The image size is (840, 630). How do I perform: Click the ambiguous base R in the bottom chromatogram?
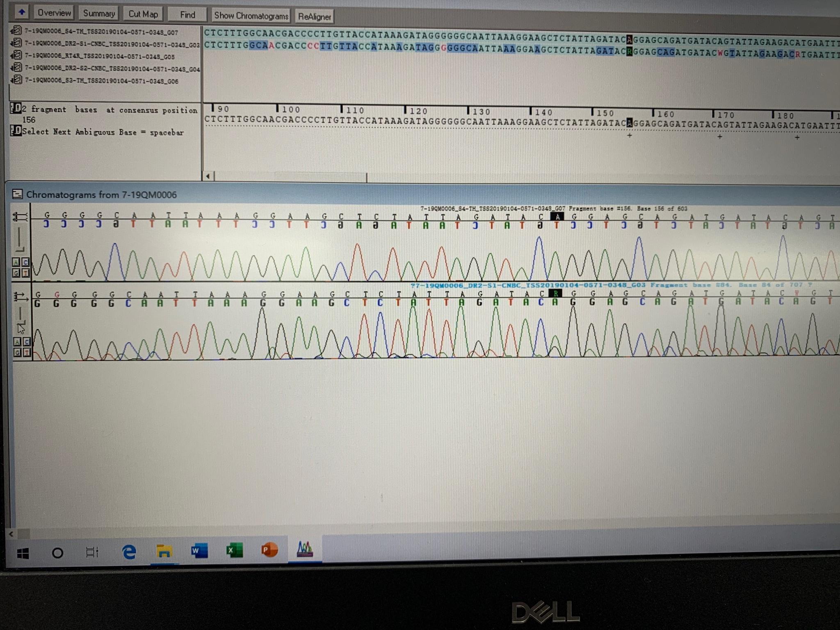coord(556,293)
